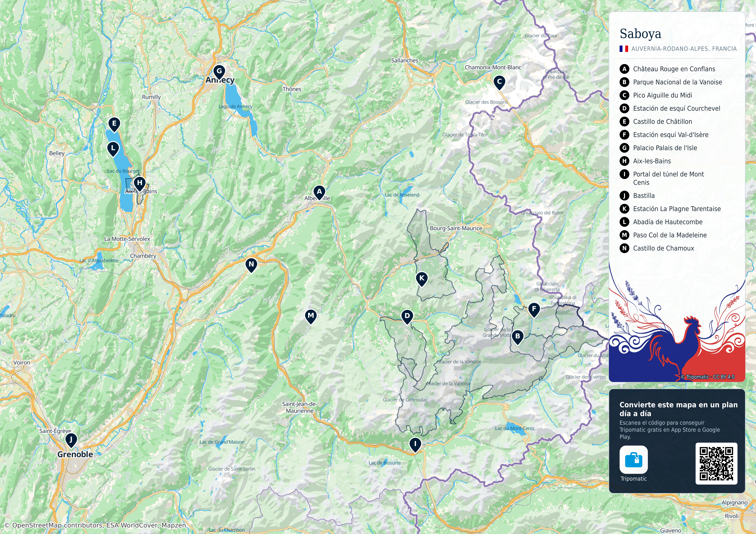Select map pin H at Aix-les-Bains

point(140,184)
